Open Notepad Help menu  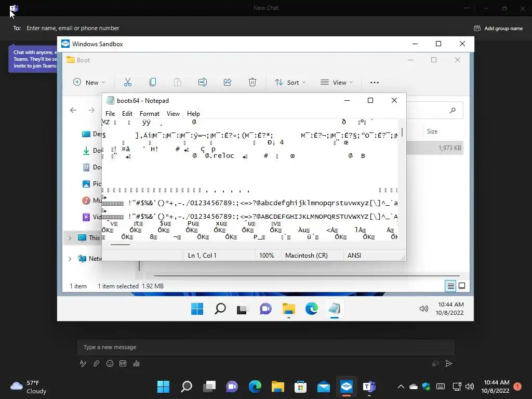pyautogui.click(x=193, y=114)
